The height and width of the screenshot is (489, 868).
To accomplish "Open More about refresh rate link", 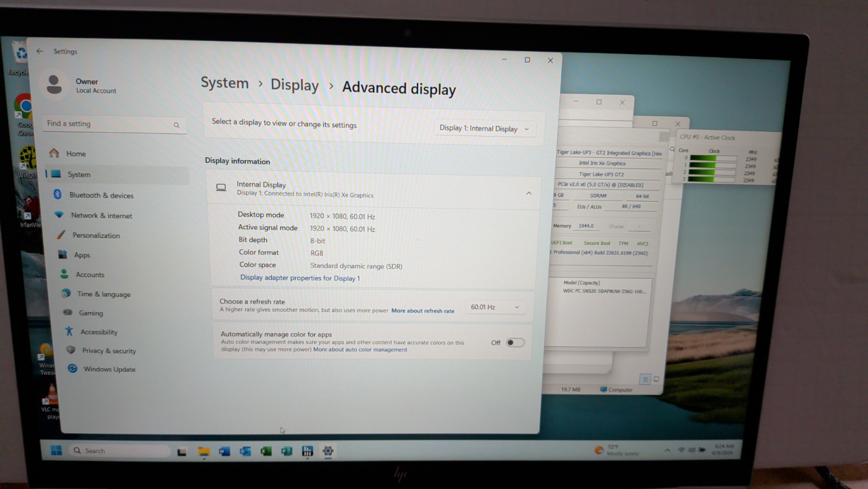I will (423, 311).
